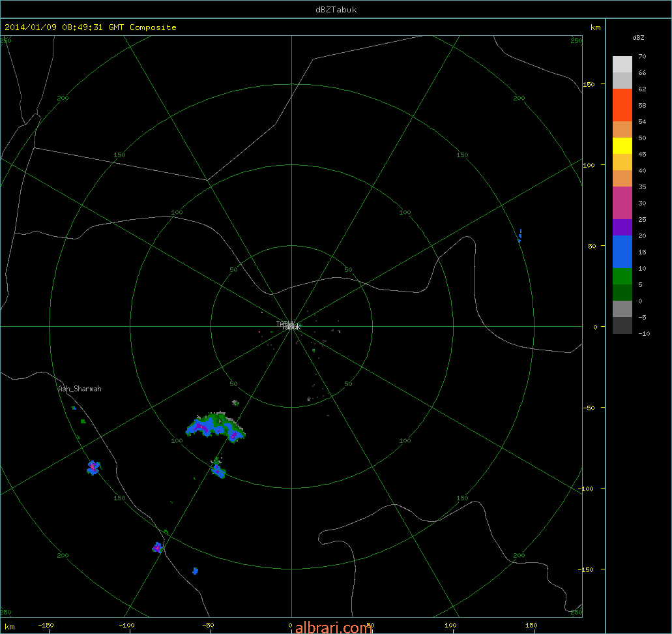Click the purple 20–25 dBZ legend swatch
The height and width of the screenshot is (634, 672).
tap(622, 228)
